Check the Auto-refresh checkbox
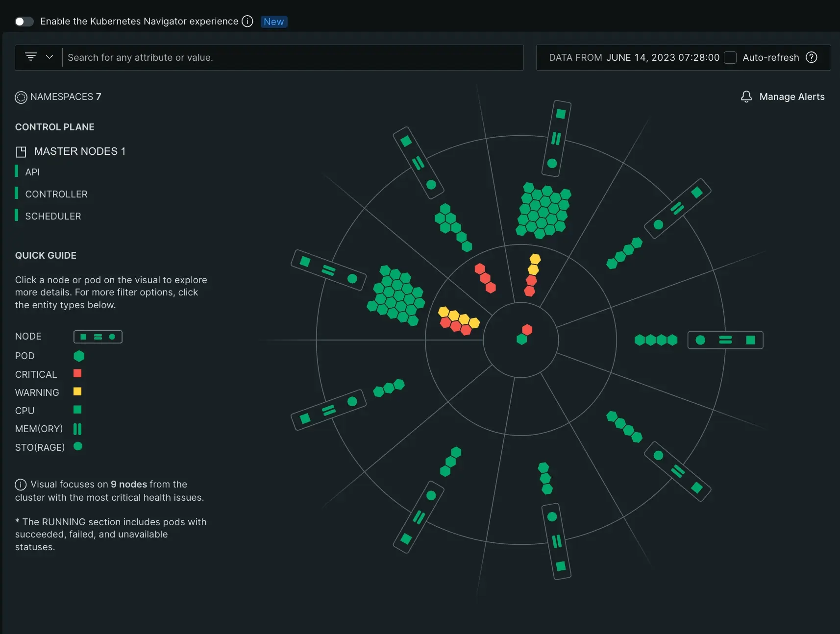This screenshot has width=840, height=634. [730, 58]
